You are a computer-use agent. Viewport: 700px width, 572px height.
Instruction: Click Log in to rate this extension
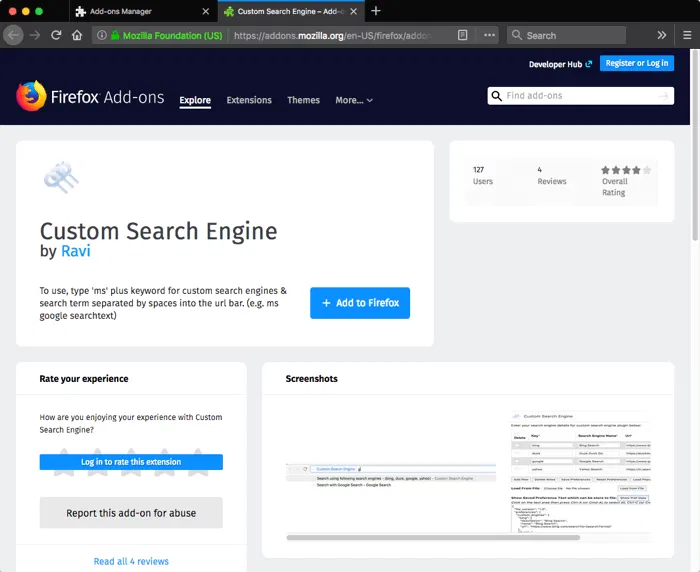(x=131, y=462)
